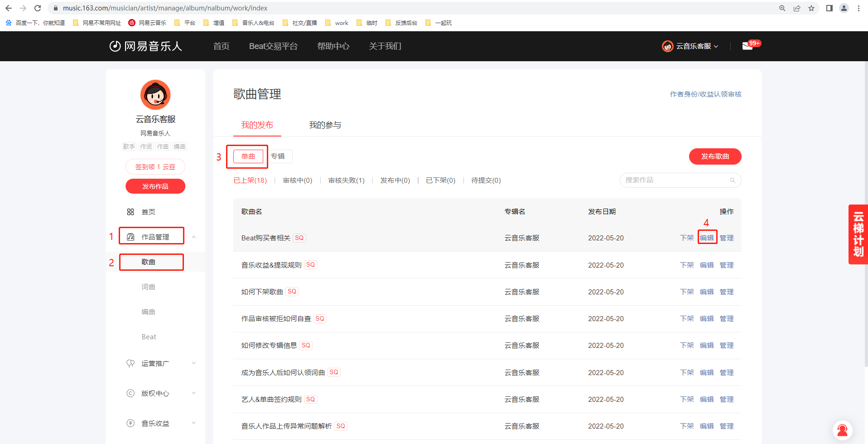Filter songs by 审核失败(1) status
This screenshot has width=868, height=444.
click(x=346, y=181)
